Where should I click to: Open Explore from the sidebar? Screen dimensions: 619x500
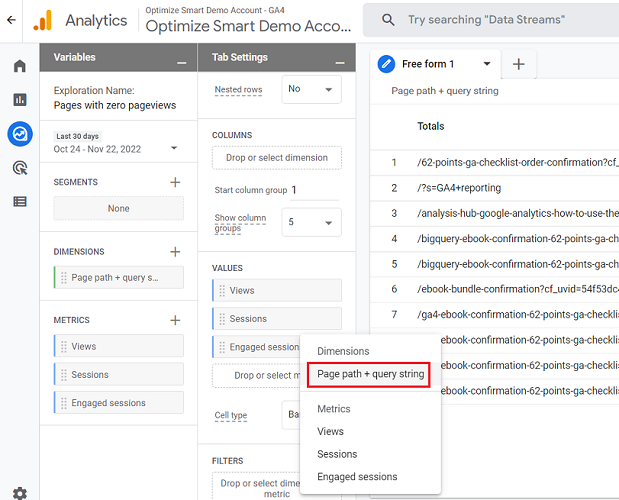pos(20,134)
